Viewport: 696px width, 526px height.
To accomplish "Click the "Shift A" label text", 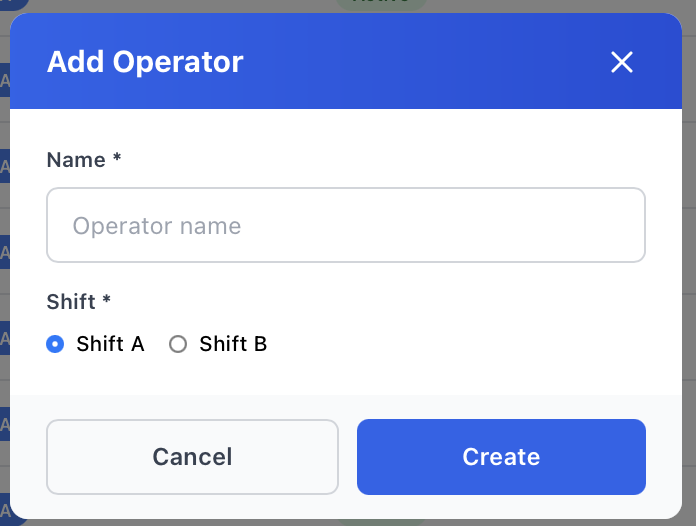I will coord(110,344).
